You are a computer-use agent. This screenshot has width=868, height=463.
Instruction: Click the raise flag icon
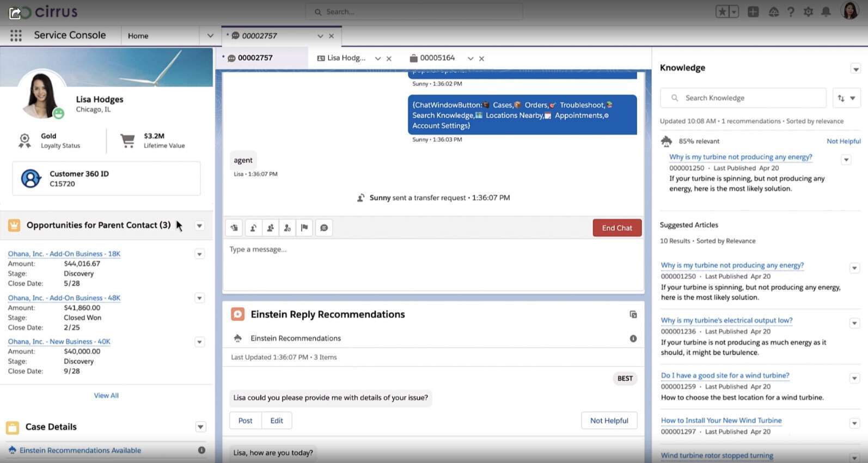click(x=304, y=228)
